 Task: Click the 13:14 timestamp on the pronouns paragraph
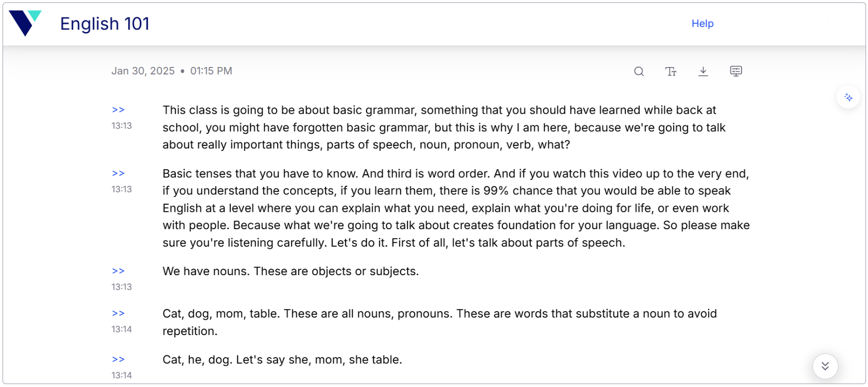coord(121,329)
